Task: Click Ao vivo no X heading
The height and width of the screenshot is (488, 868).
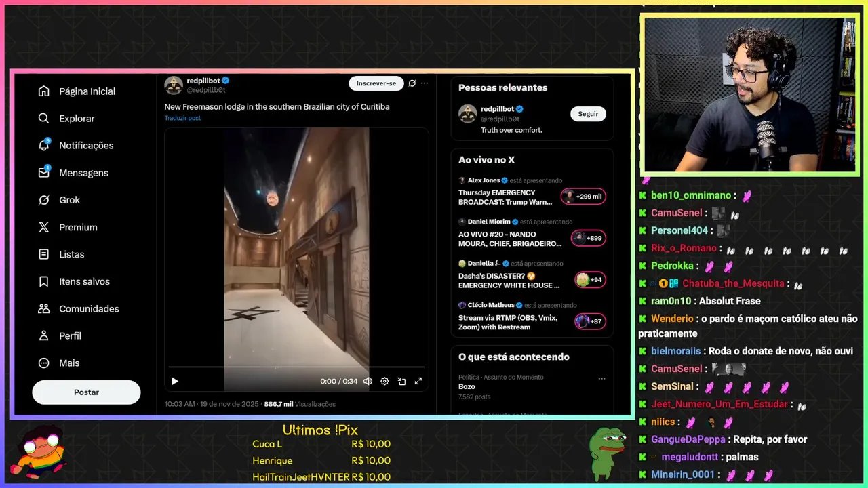Action: 486,160
